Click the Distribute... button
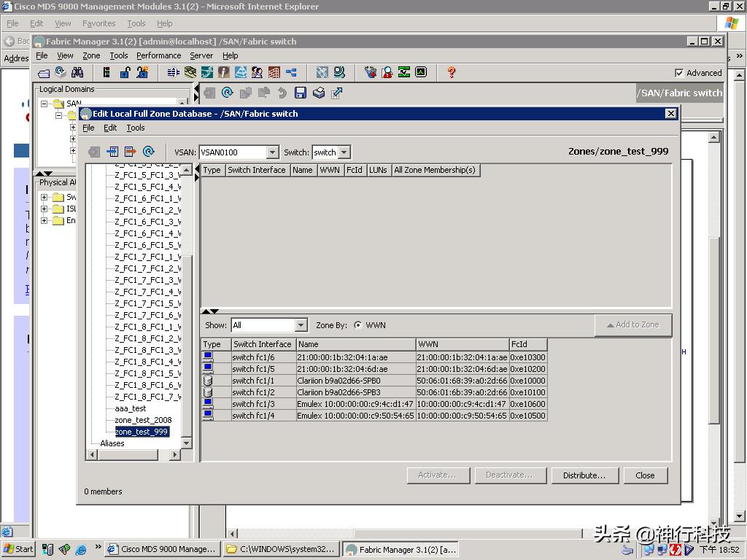The height and width of the screenshot is (560, 747). [x=584, y=475]
